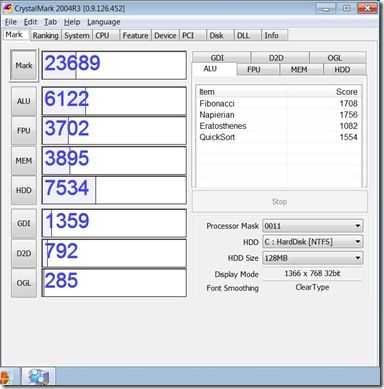Click the Font Smoothing value ClearType
The width and height of the screenshot is (384, 389).
(312, 287)
